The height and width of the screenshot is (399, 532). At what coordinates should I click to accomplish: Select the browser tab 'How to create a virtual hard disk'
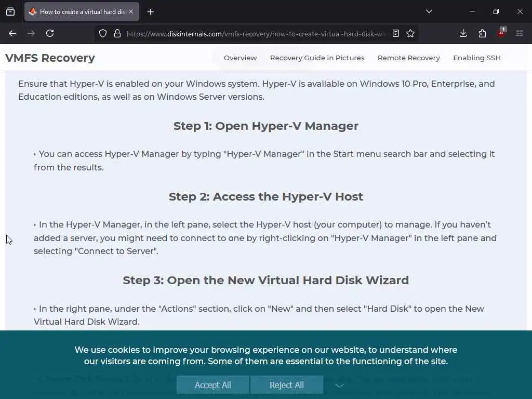point(82,12)
